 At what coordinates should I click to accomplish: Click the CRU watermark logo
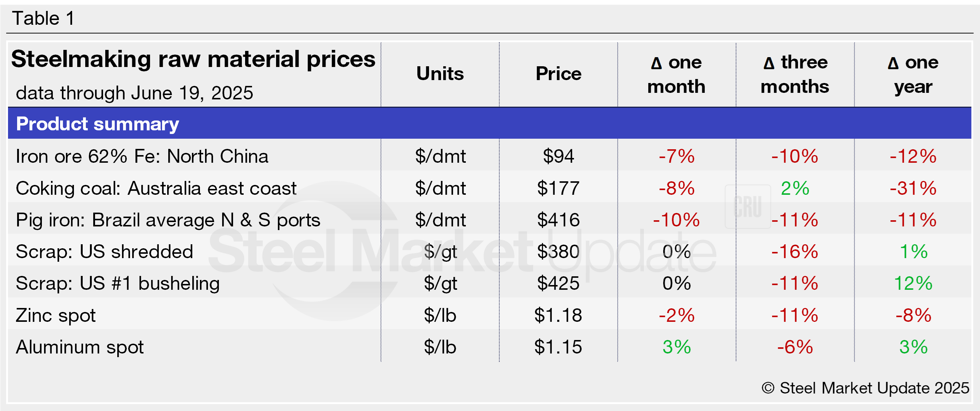pos(748,207)
